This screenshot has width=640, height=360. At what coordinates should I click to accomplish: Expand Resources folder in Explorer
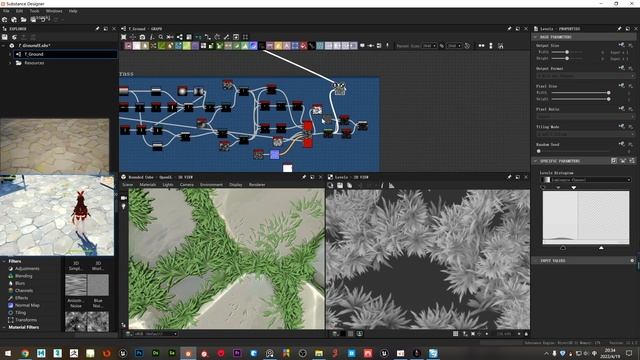tap(10, 63)
